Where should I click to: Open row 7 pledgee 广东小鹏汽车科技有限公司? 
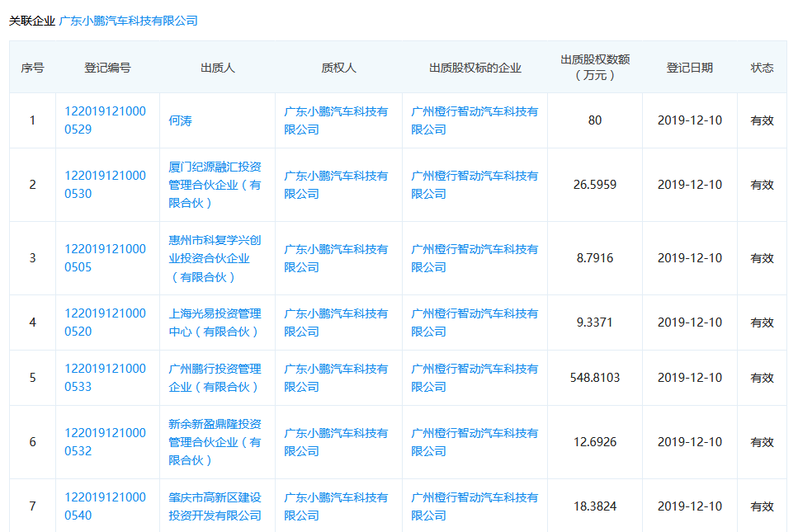pos(336,506)
